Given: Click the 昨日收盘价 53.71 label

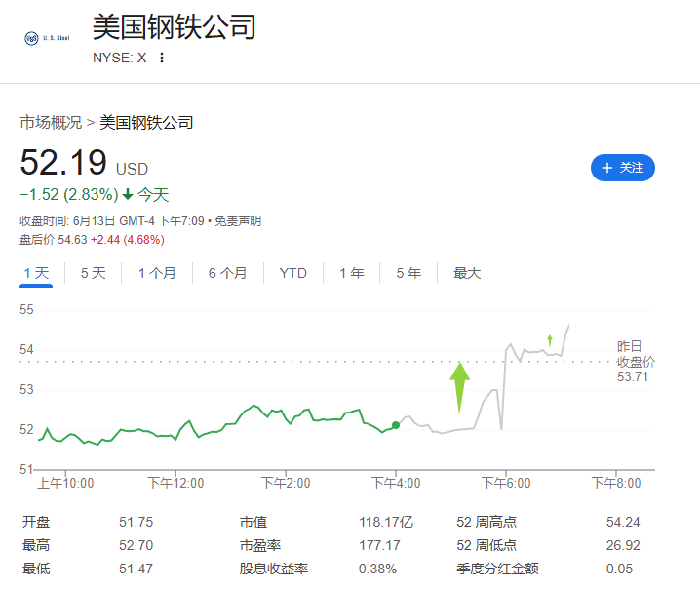Looking at the screenshot, I should click(636, 362).
